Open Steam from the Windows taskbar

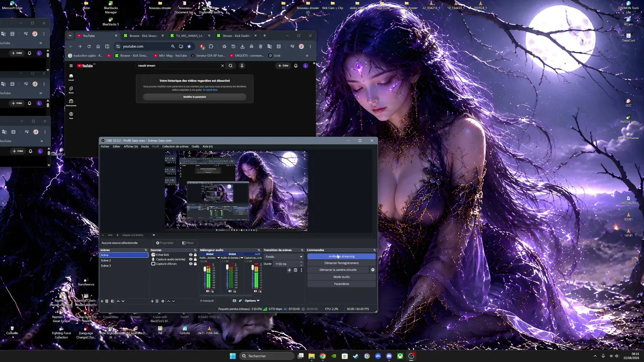click(x=356, y=356)
